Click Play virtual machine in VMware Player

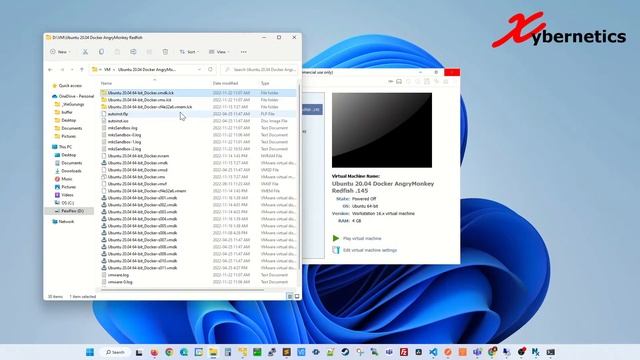click(x=362, y=238)
